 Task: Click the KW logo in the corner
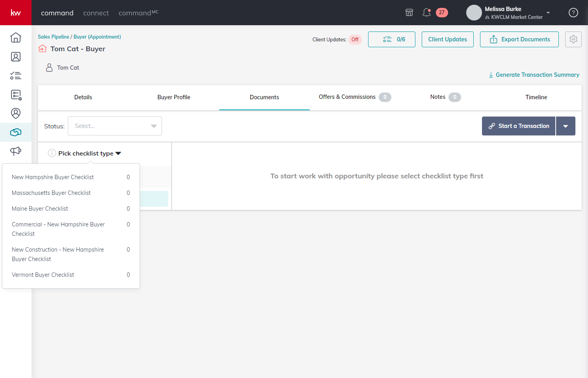(16, 13)
